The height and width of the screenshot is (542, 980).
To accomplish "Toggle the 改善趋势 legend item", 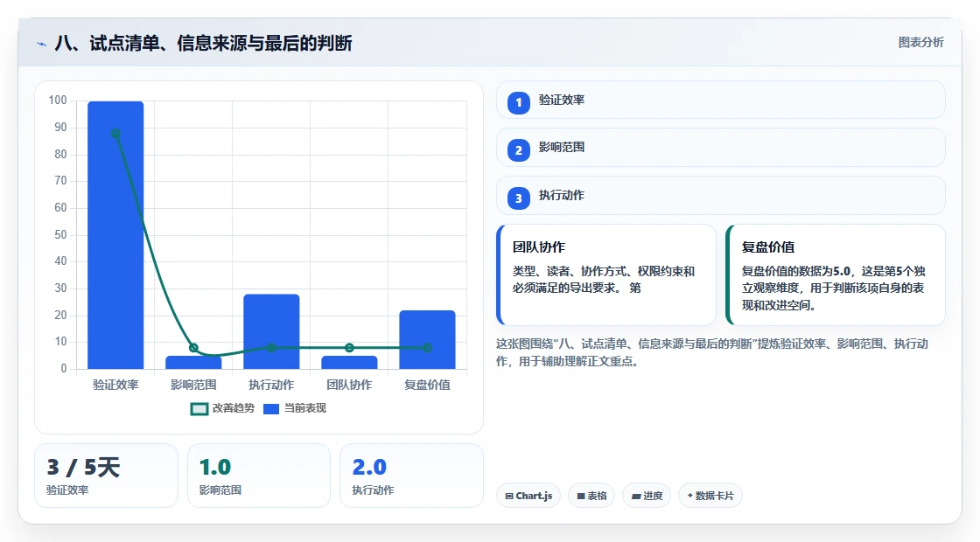I will [x=222, y=408].
